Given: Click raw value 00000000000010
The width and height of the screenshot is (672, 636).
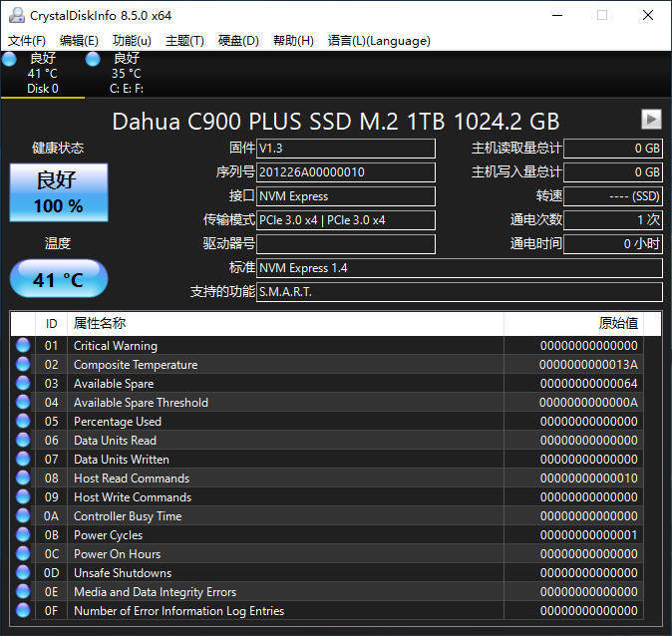Looking at the screenshot, I should [588, 477].
